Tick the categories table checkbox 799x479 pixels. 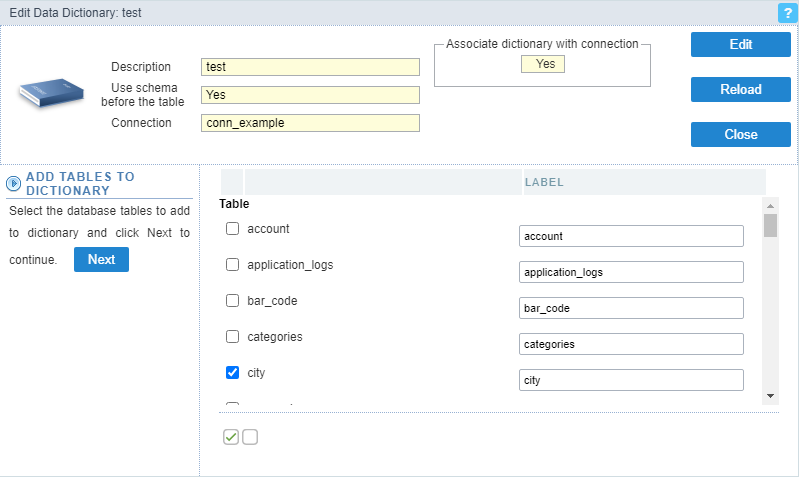pos(232,337)
